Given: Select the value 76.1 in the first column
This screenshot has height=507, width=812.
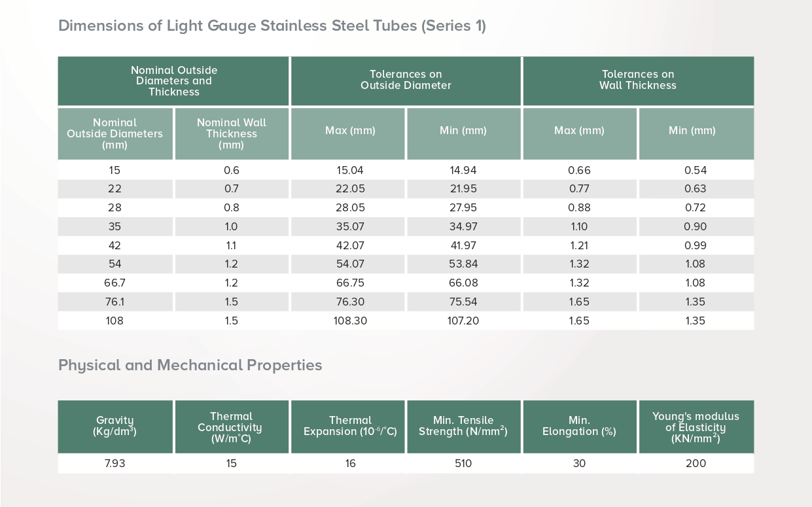Looking at the screenshot, I should (x=115, y=302).
